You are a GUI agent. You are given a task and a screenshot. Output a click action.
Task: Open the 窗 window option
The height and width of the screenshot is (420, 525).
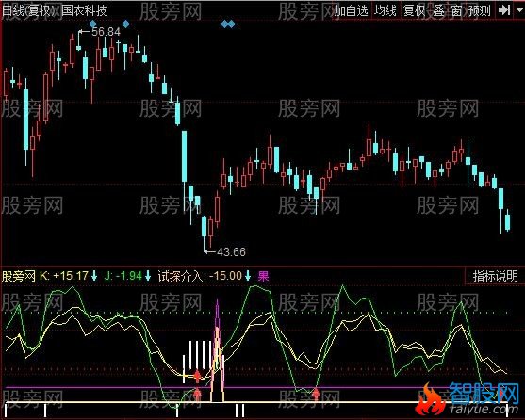point(457,11)
